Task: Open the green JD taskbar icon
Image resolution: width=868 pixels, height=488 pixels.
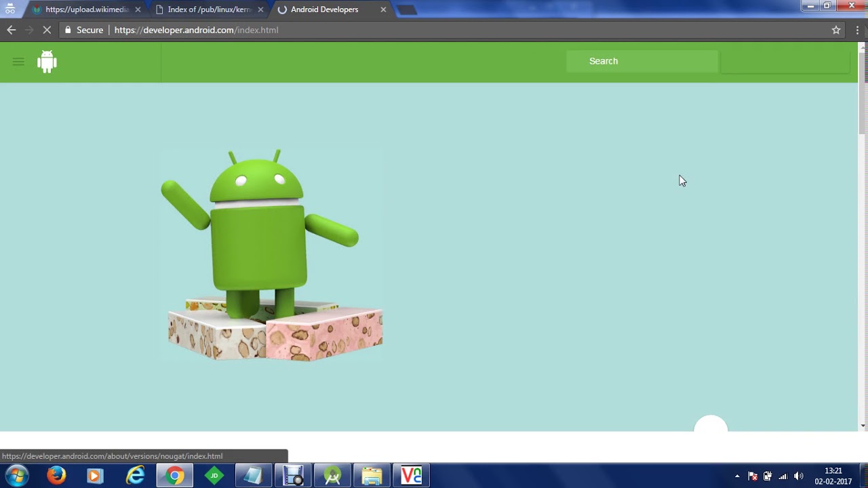Action: (x=214, y=476)
